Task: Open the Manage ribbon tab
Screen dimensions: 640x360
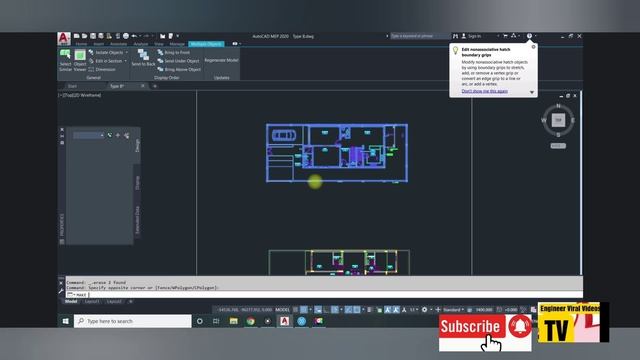Action: point(177,44)
